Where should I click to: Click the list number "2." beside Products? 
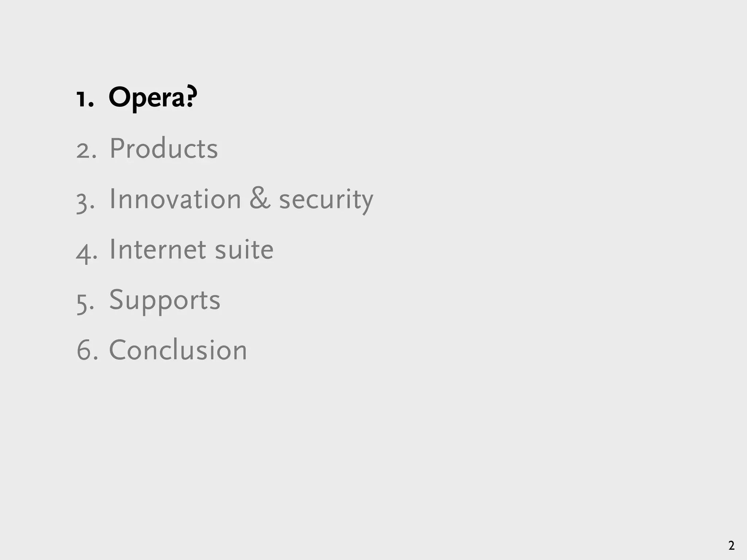pyautogui.click(x=86, y=150)
